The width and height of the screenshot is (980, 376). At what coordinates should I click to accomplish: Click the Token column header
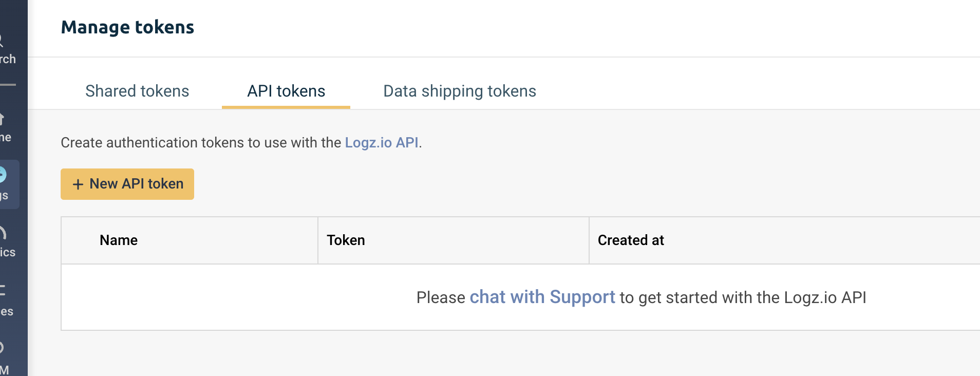tap(346, 240)
